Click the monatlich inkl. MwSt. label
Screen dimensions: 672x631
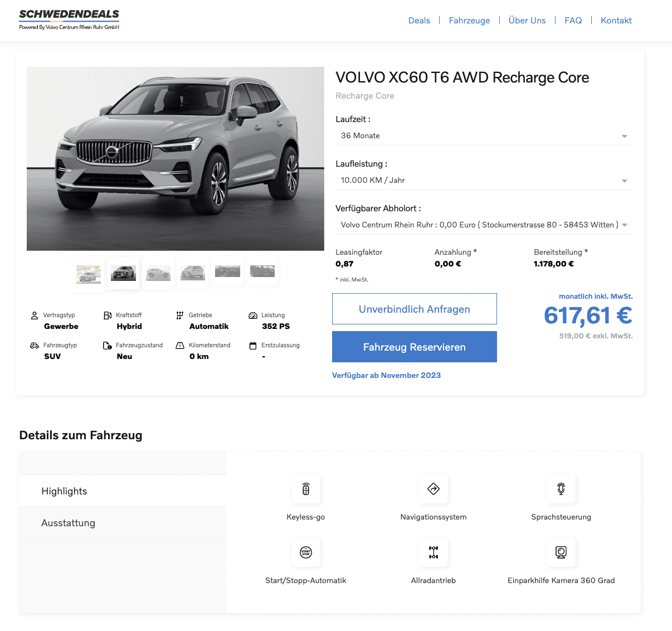pos(596,297)
